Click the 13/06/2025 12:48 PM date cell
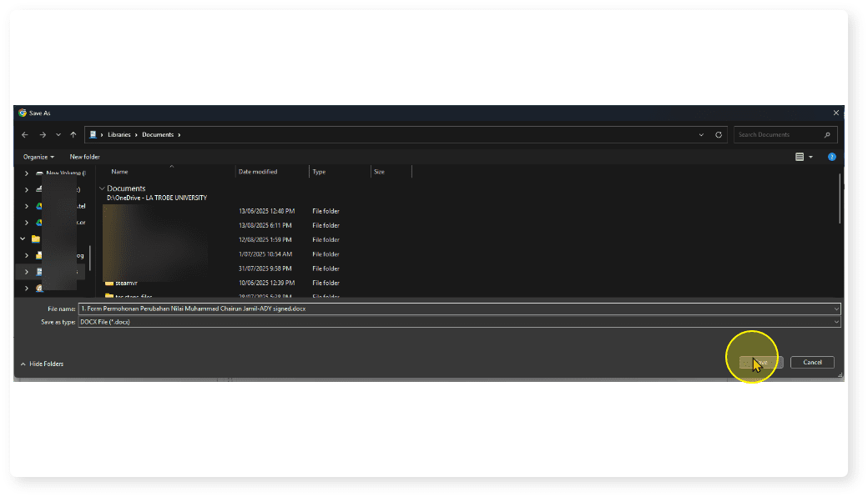The height and width of the screenshot is (497, 868). tap(267, 211)
